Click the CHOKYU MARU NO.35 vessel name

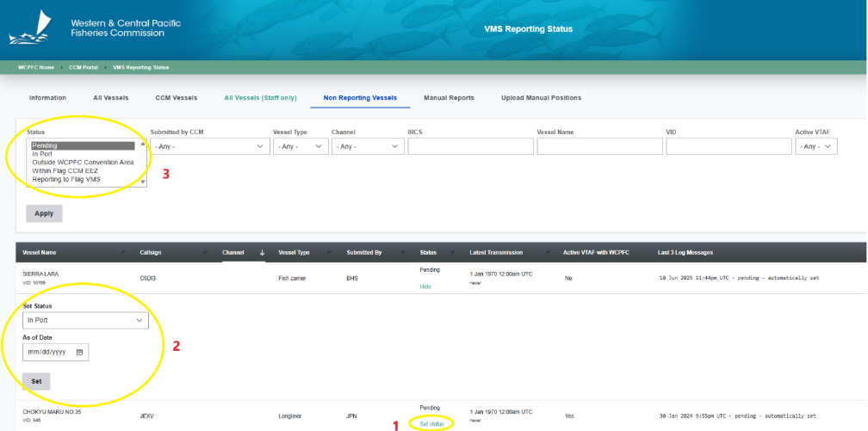[x=52, y=412]
